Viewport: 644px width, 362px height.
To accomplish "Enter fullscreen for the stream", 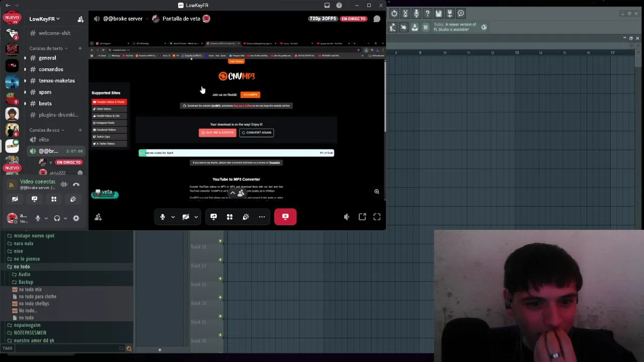I will (377, 217).
